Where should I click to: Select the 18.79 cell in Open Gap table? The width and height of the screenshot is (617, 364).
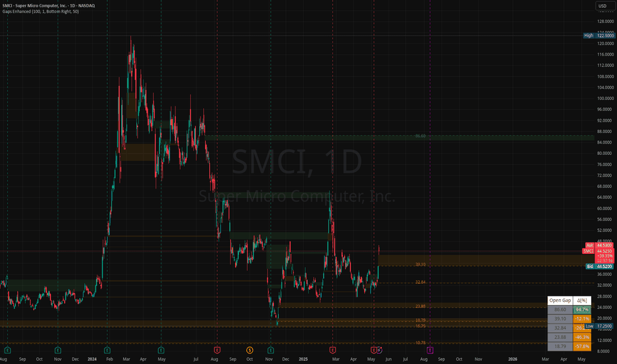560,346
